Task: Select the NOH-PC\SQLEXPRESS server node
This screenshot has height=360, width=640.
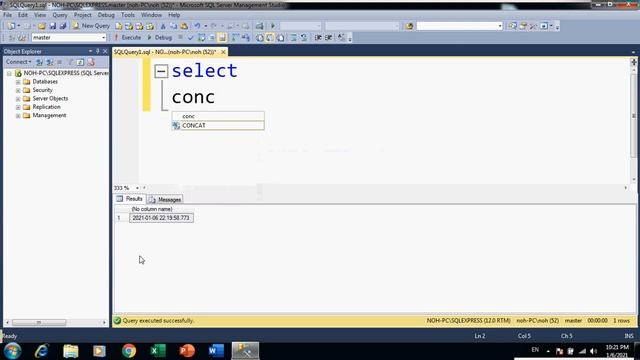Action: 65,73
